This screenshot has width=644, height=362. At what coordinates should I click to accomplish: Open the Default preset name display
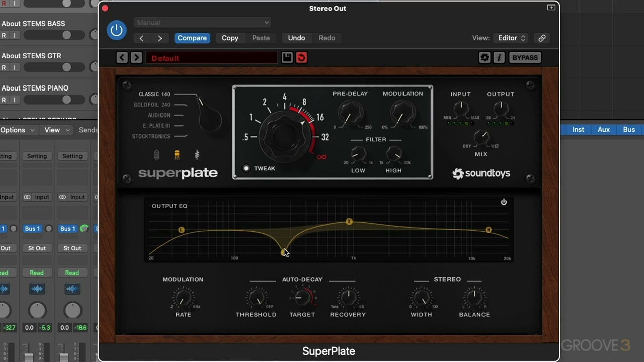[x=211, y=58]
